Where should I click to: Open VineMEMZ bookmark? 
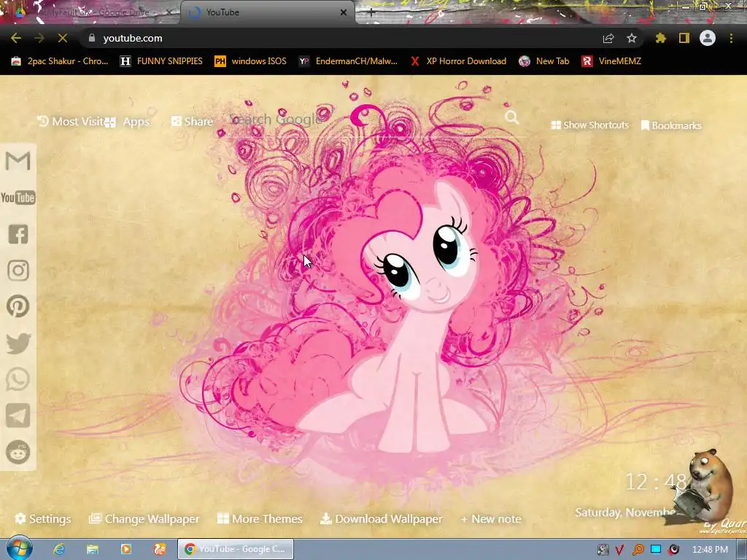(x=612, y=61)
